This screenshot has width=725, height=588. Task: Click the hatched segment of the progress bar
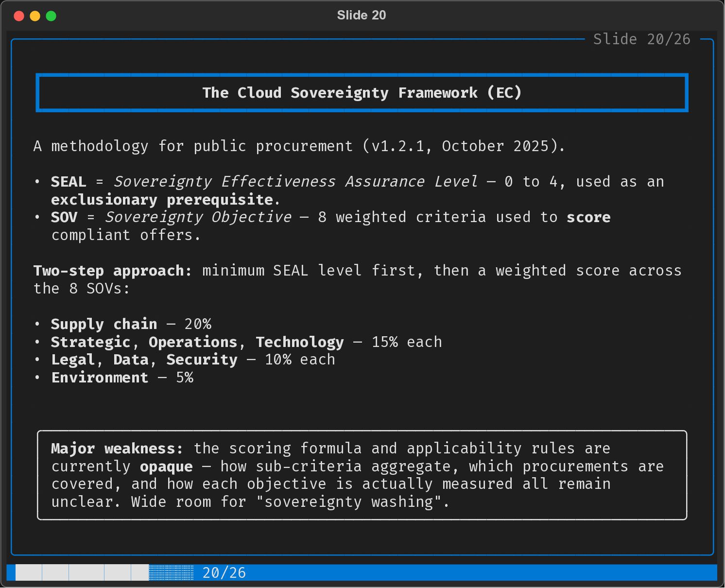pos(171,572)
